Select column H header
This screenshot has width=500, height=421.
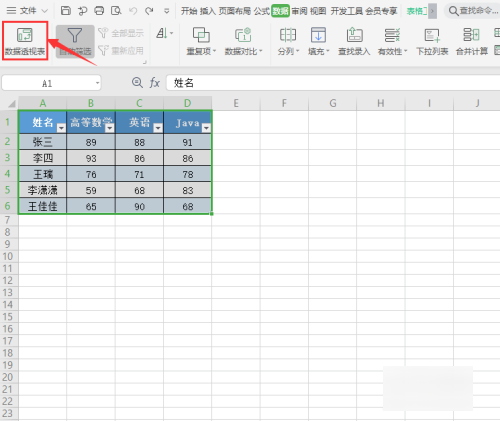point(381,103)
